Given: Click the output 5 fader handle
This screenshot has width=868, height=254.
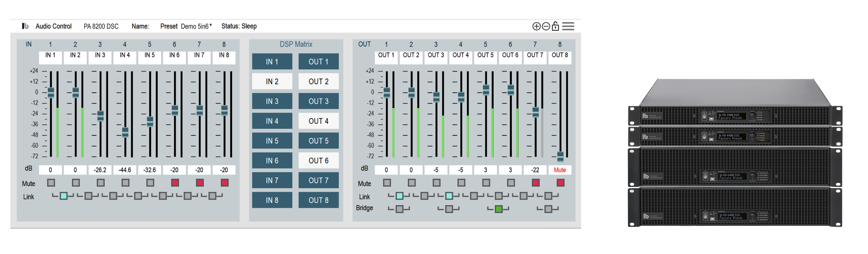Looking at the screenshot, I should pyautogui.click(x=486, y=90).
